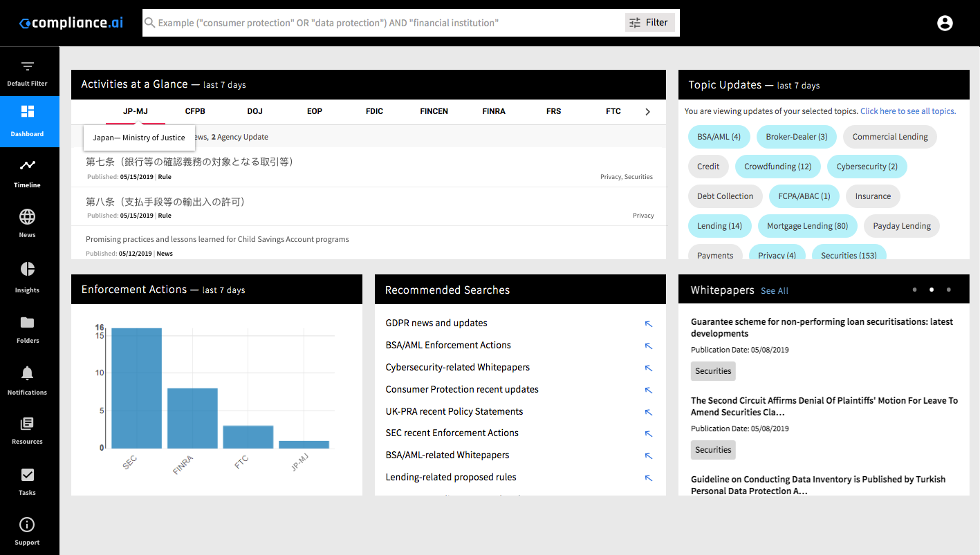Toggle the Insurance topic chip
This screenshot has width=980, height=555.
873,196
